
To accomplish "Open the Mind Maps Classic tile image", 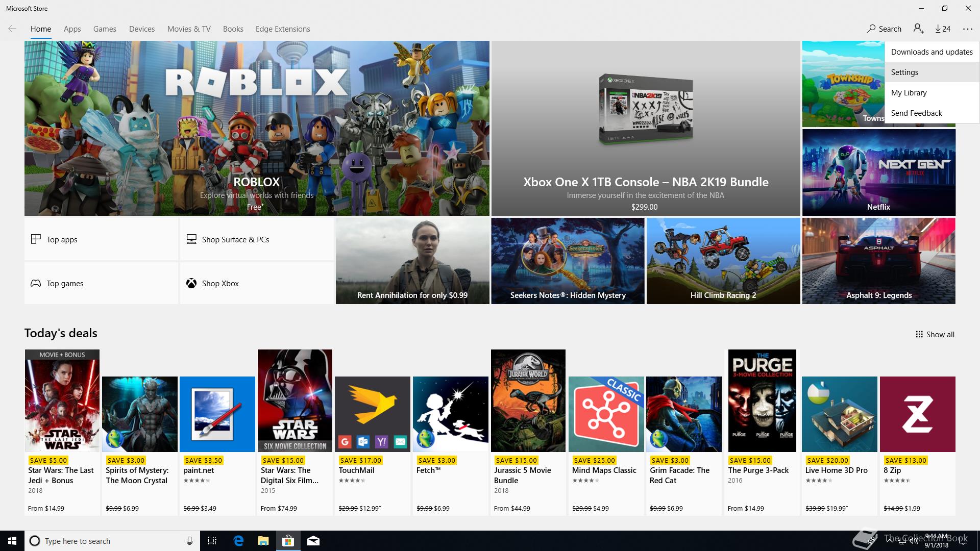I will (606, 414).
